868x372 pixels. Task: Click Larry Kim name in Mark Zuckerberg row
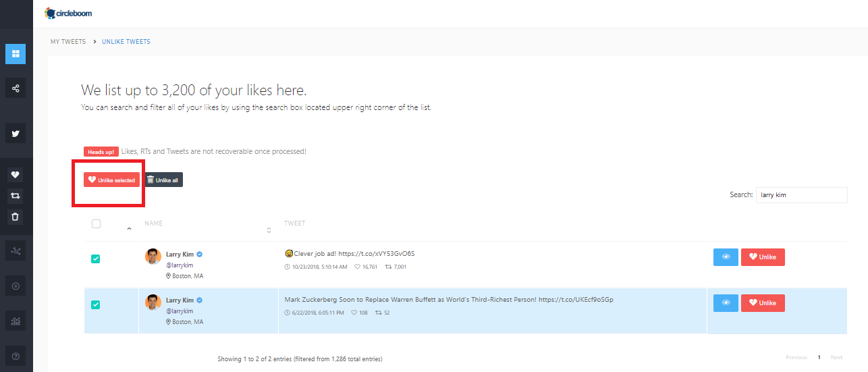[x=180, y=300]
